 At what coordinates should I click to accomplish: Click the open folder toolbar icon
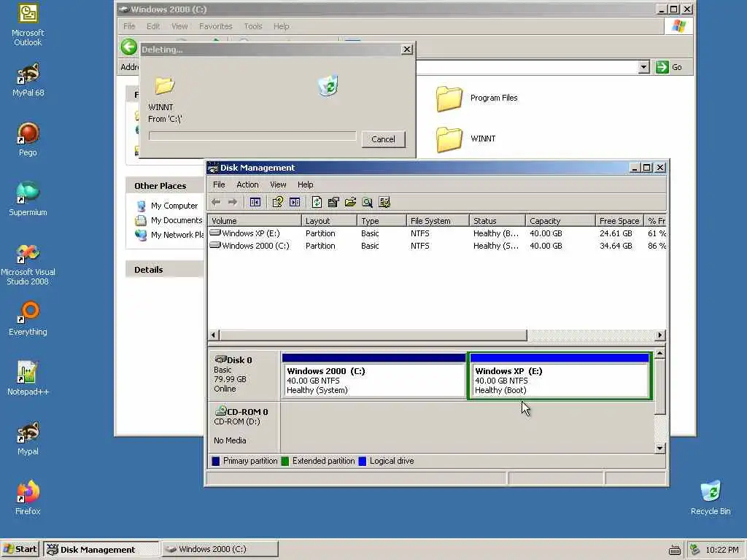(350, 203)
